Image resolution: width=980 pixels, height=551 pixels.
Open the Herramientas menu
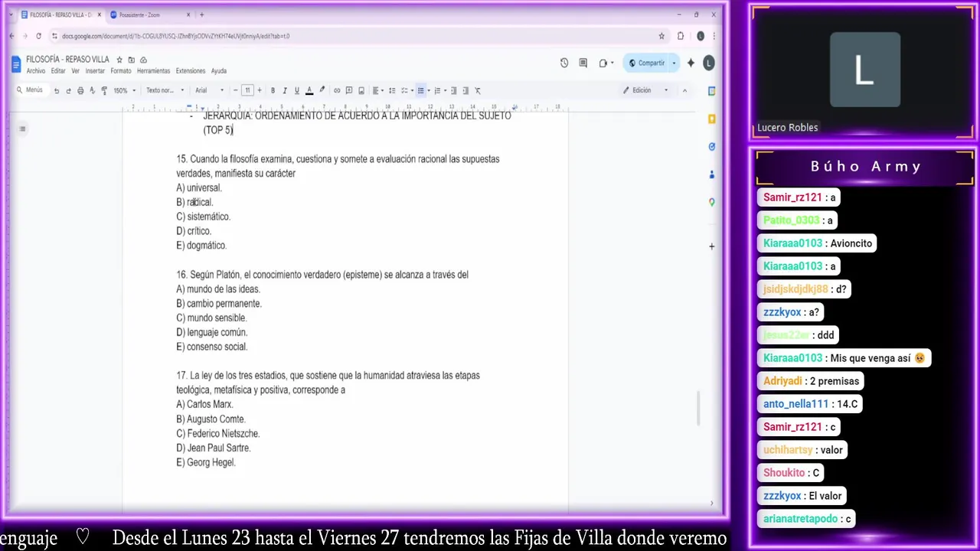point(154,71)
